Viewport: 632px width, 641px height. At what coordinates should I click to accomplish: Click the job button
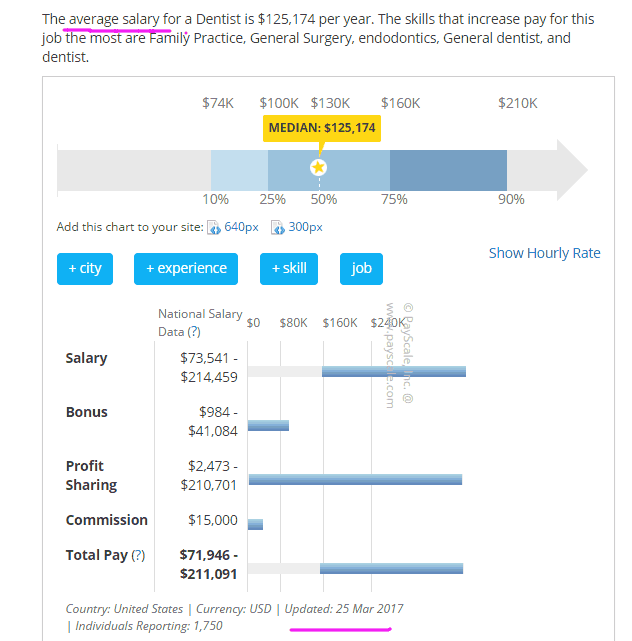pos(361,269)
